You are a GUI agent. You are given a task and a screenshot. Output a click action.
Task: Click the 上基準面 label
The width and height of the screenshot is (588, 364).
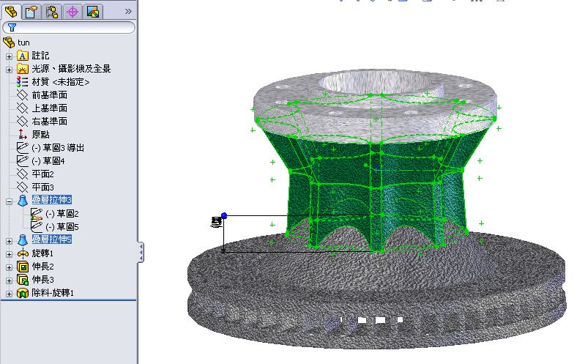click(50, 108)
